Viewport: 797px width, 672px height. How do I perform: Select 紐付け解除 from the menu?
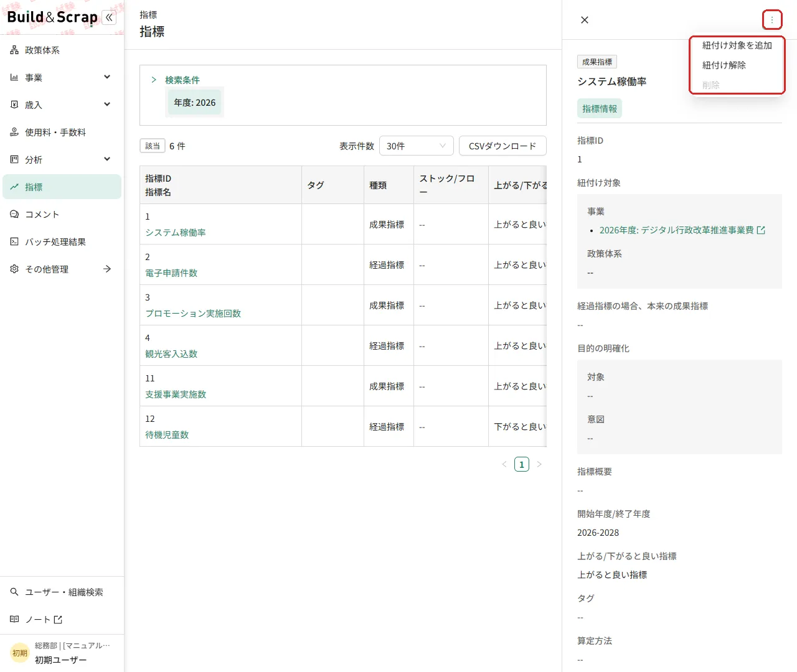[x=737, y=65]
